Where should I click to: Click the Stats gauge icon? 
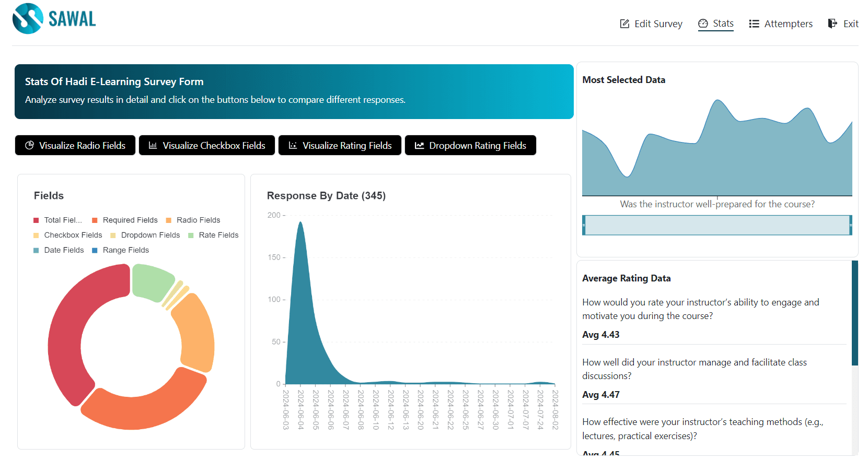[703, 23]
